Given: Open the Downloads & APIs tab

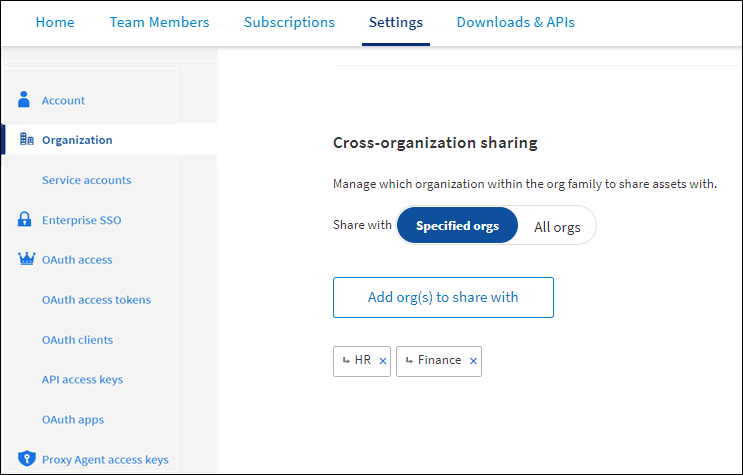Looking at the screenshot, I should click(515, 22).
